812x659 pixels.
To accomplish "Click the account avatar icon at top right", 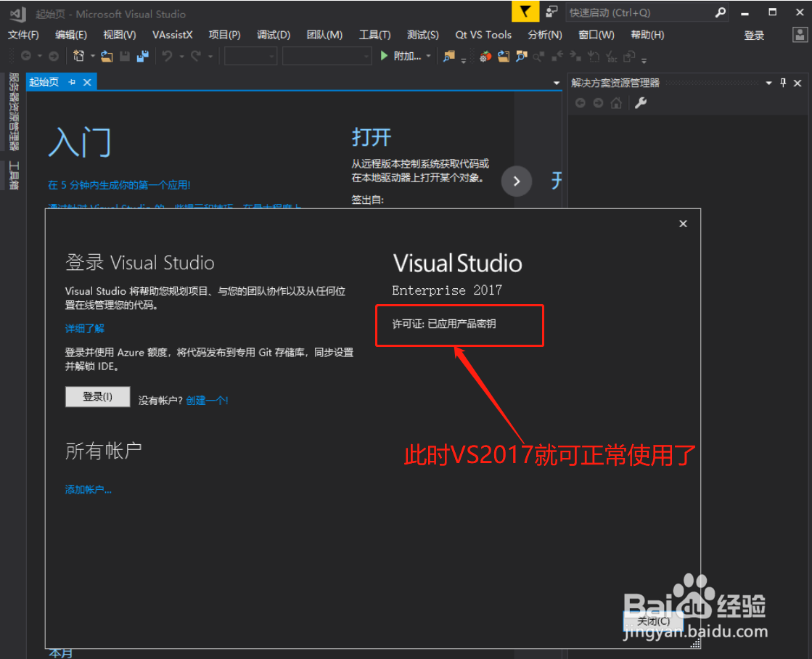I will click(x=800, y=35).
